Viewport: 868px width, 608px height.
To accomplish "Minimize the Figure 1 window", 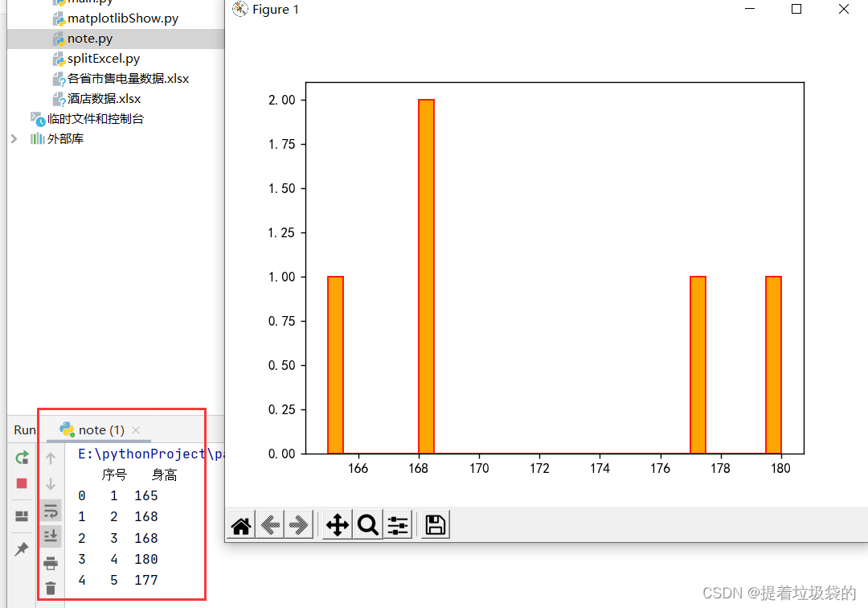I will [x=750, y=9].
